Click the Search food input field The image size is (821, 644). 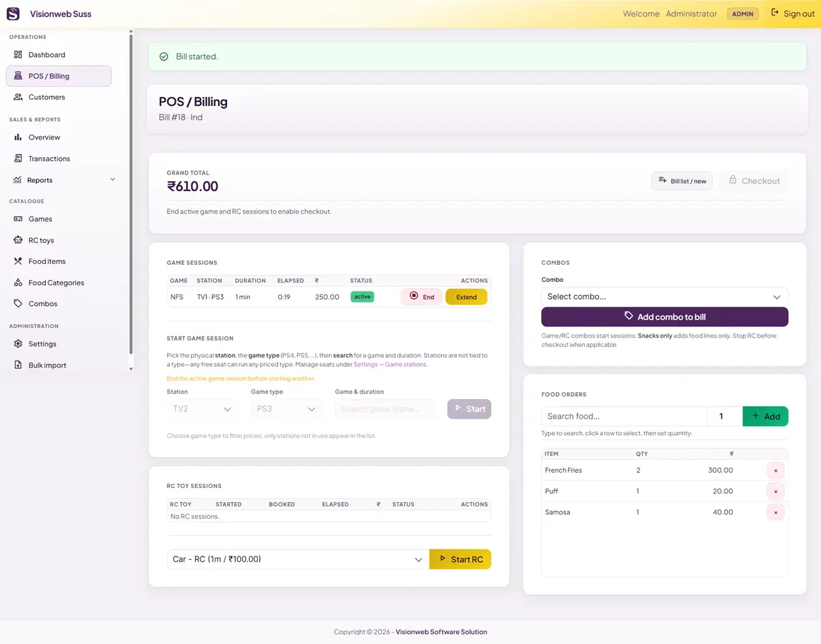click(x=624, y=416)
